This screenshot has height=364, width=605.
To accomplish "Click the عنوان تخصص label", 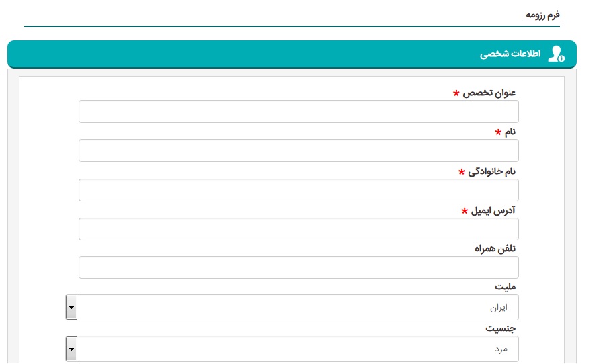I will (489, 93).
